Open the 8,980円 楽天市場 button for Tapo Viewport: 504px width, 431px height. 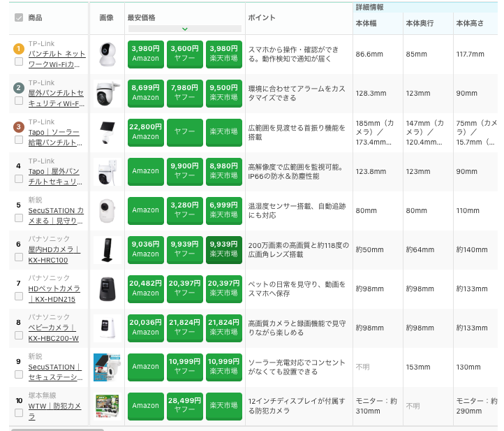pos(224,171)
